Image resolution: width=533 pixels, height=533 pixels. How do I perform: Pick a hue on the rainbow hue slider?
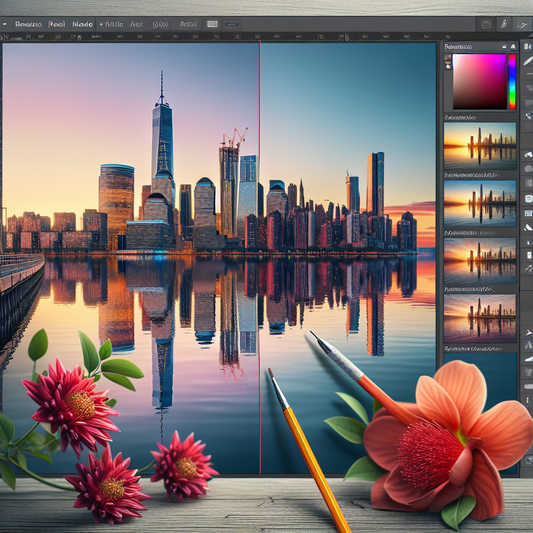click(x=512, y=82)
